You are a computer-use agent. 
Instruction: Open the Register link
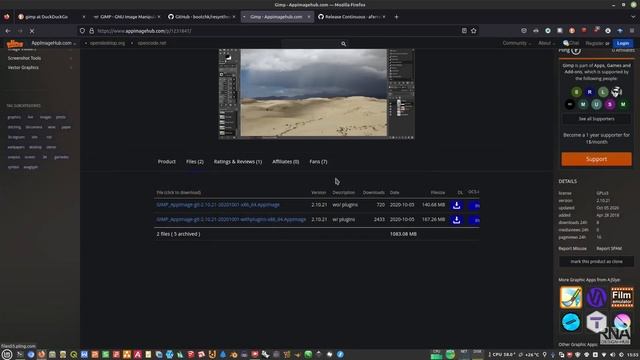(x=594, y=43)
